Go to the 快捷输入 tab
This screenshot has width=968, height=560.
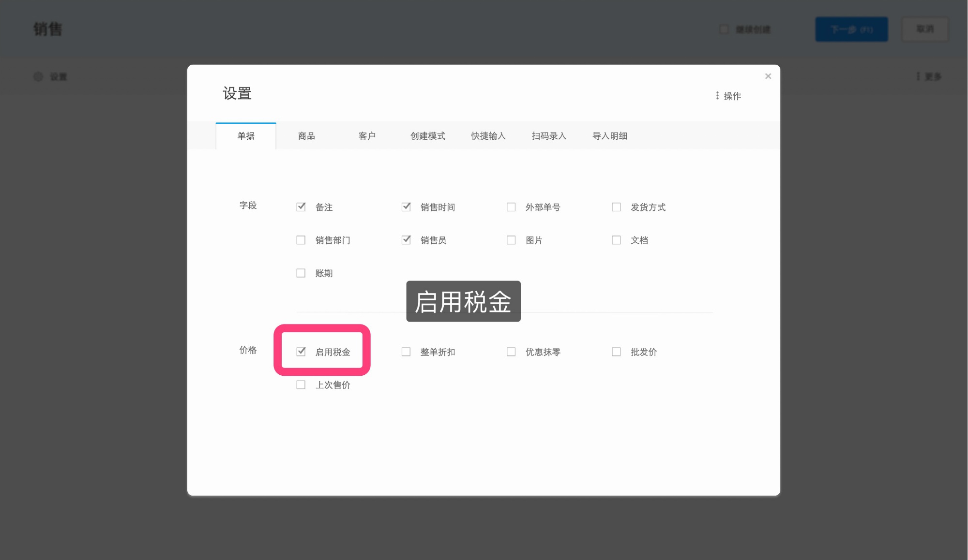coord(488,136)
